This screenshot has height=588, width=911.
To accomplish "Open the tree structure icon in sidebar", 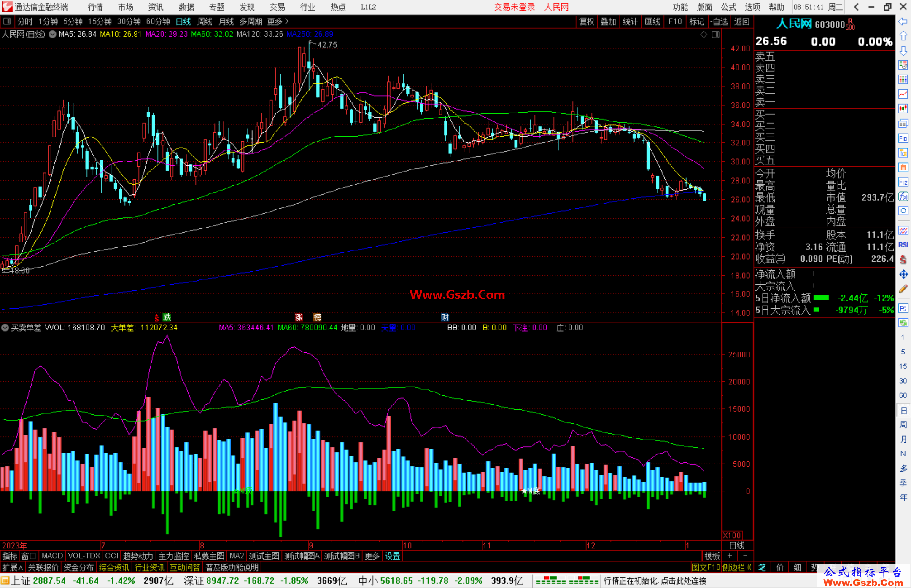I will pyautogui.click(x=903, y=153).
